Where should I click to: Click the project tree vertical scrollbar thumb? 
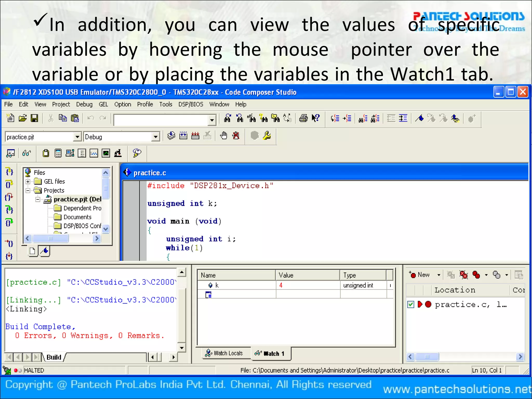[106, 188]
